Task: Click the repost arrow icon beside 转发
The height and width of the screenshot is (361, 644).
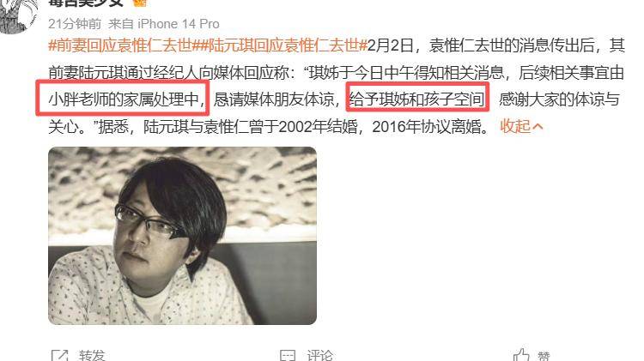Action: pos(59,356)
